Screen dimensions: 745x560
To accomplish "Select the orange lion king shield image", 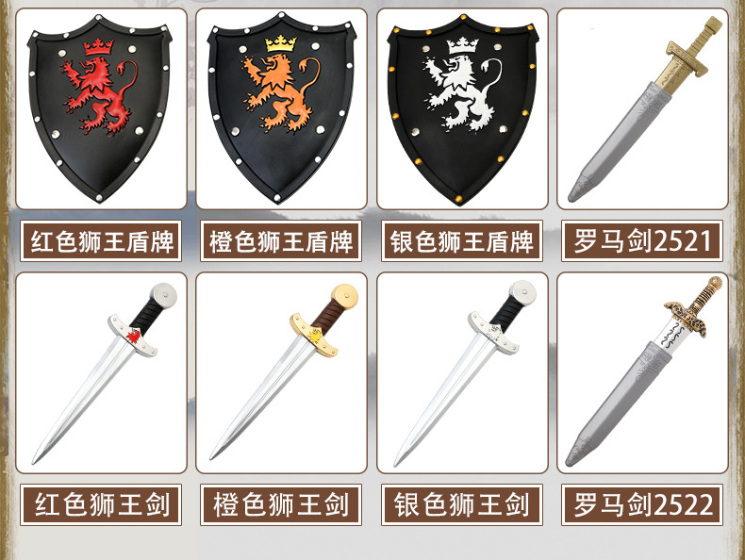I will (x=281, y=108).
